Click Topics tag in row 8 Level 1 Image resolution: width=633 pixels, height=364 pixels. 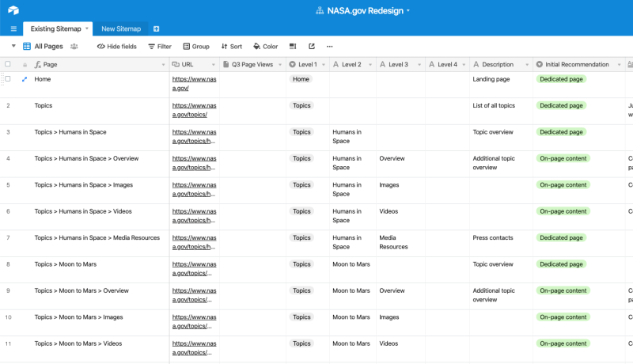click(301, 264)
